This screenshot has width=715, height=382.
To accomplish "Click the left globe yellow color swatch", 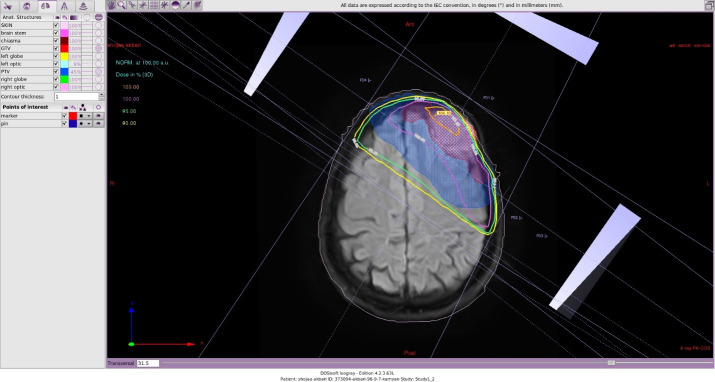I will pyautogui.click(x=64, y=56).
